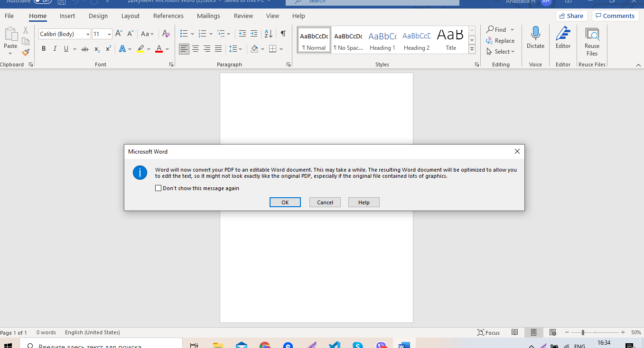
Task: Switch to the Review ribbon tab
Action: pos(243,16)
